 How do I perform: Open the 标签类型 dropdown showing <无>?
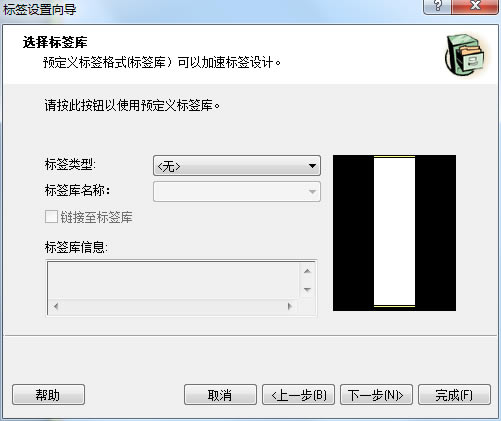[x=237, y=165]
